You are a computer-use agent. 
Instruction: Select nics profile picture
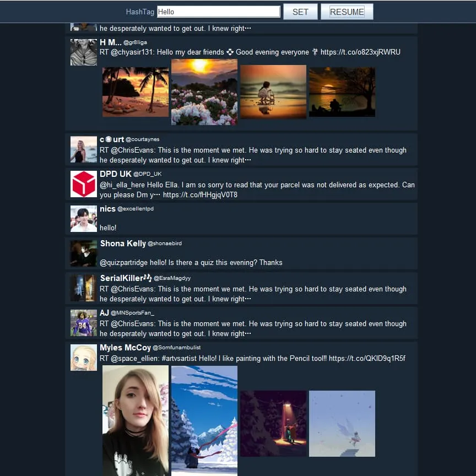(x=84, y=219)
